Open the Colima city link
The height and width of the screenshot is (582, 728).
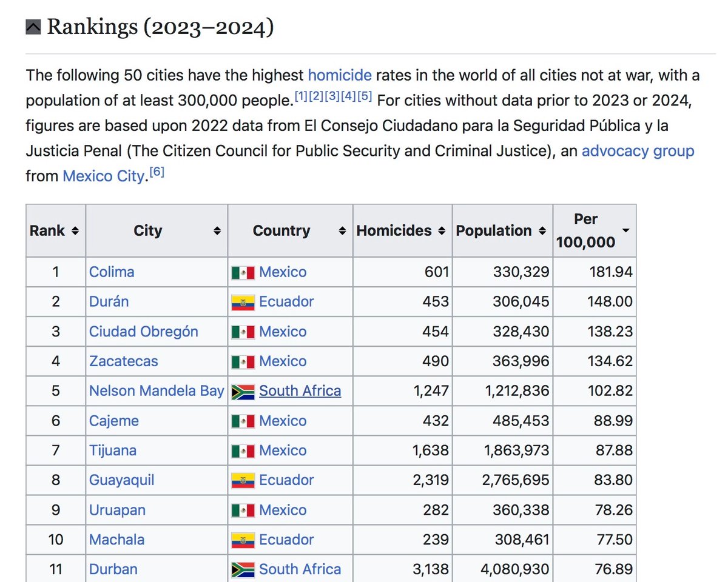pyautogui.click(x=112, y=272)
